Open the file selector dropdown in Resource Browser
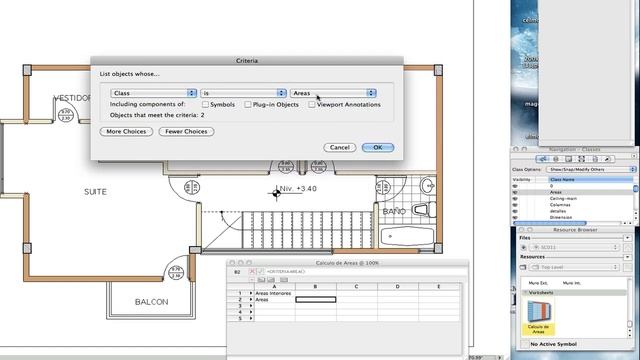 [575, 247]
